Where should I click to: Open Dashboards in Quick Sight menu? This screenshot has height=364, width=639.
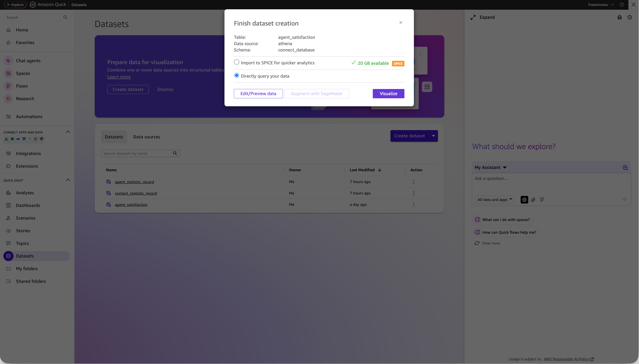(x=28, y=205)
